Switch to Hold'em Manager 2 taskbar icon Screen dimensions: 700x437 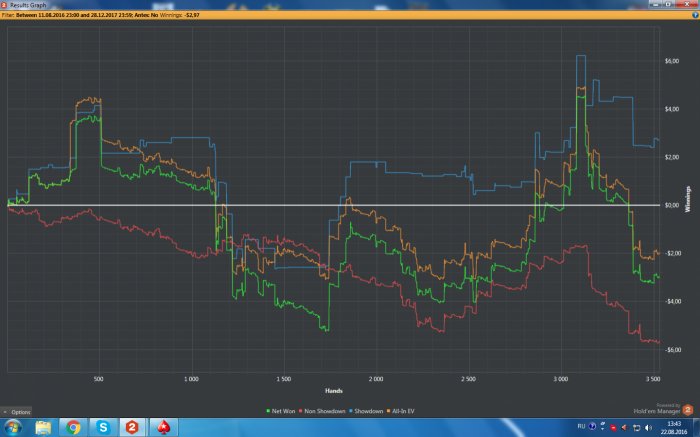133,428
